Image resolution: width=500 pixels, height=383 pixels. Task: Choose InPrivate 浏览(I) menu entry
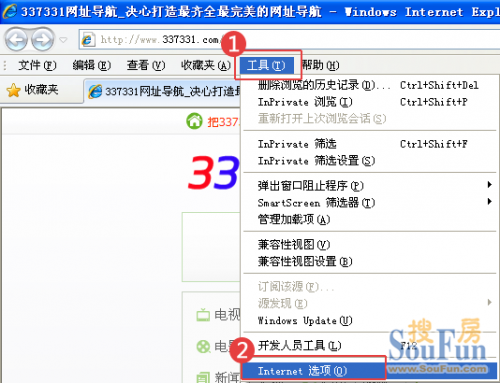click(370, 102)
